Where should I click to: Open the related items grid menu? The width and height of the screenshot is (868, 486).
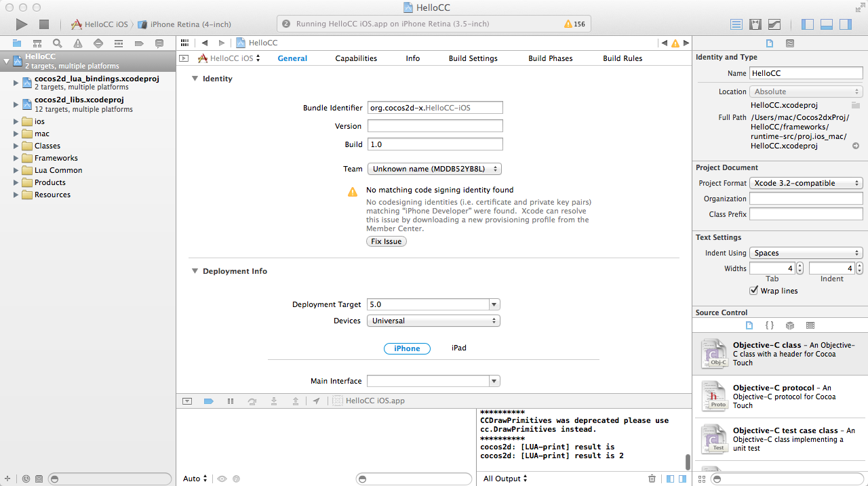184,43
